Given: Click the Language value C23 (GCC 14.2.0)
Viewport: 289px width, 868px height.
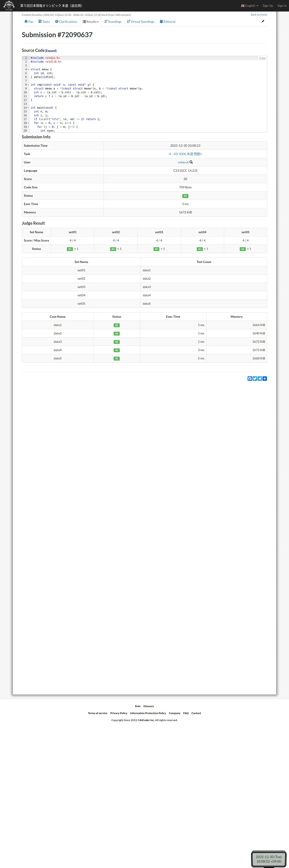Looking at the screenshot, I should (x=185, y=171).
